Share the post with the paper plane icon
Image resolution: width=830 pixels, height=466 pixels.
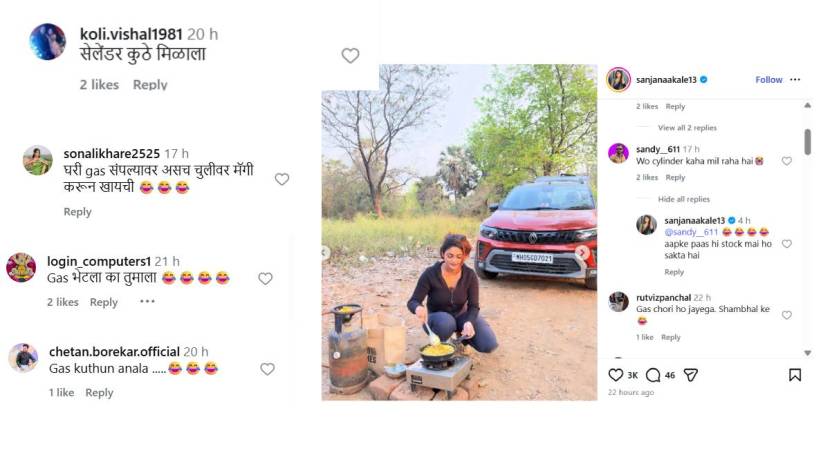click(691, 375)
